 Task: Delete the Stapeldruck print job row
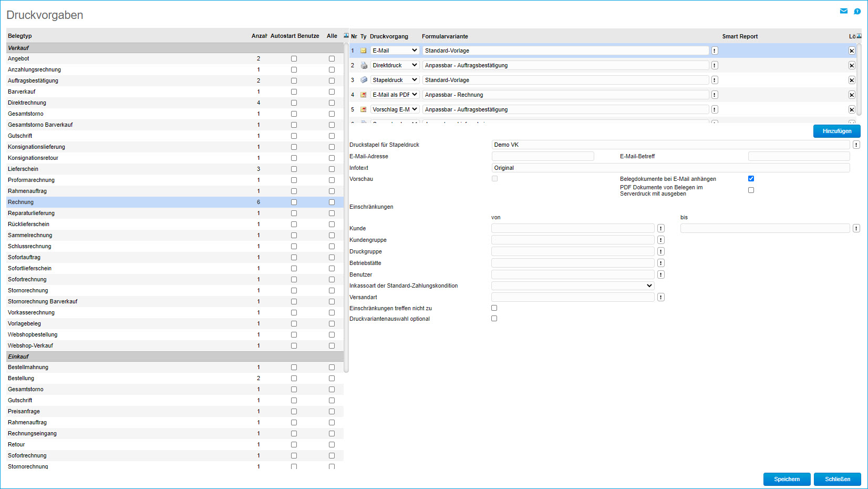pyautogui.click(x=852, y=80)
